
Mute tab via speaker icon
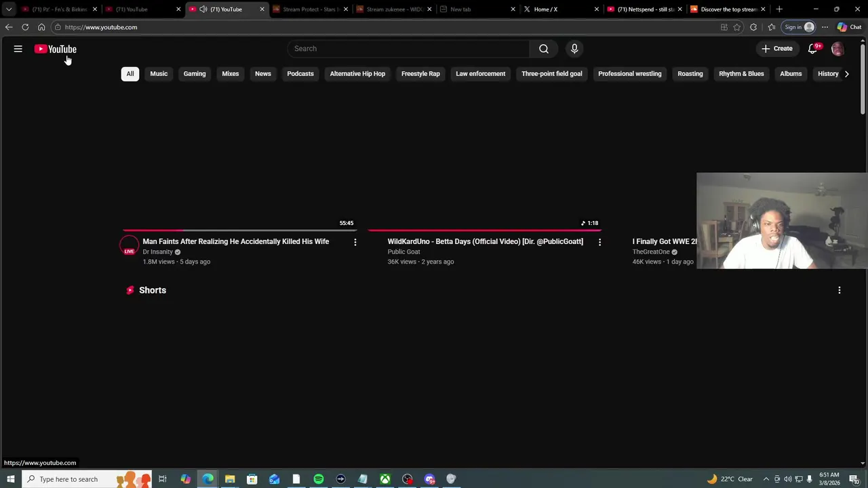pos(203,9)
